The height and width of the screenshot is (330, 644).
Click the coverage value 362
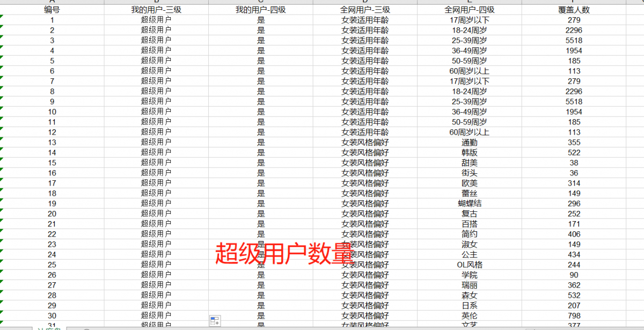[x=574, y=285]
